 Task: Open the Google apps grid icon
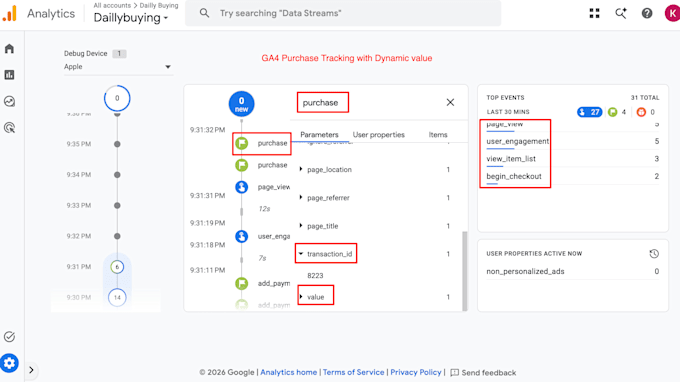595,13
